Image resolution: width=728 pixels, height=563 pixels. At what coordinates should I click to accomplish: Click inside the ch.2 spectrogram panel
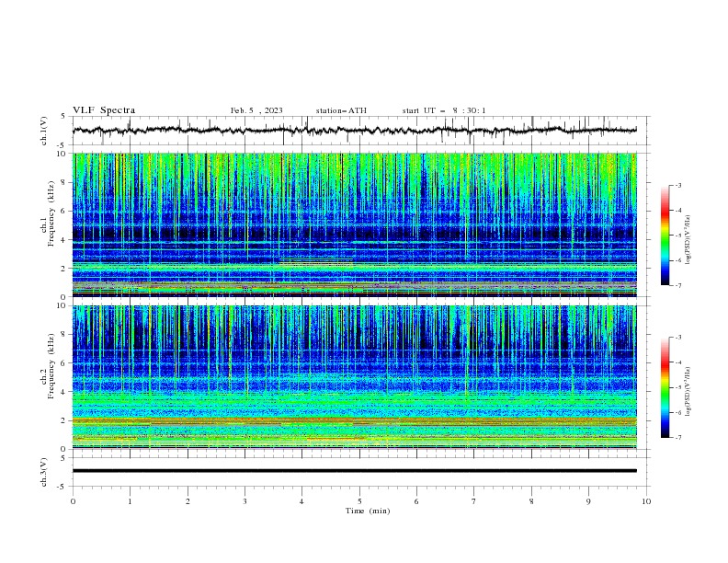pyautogui.click(x=354, y=377)
